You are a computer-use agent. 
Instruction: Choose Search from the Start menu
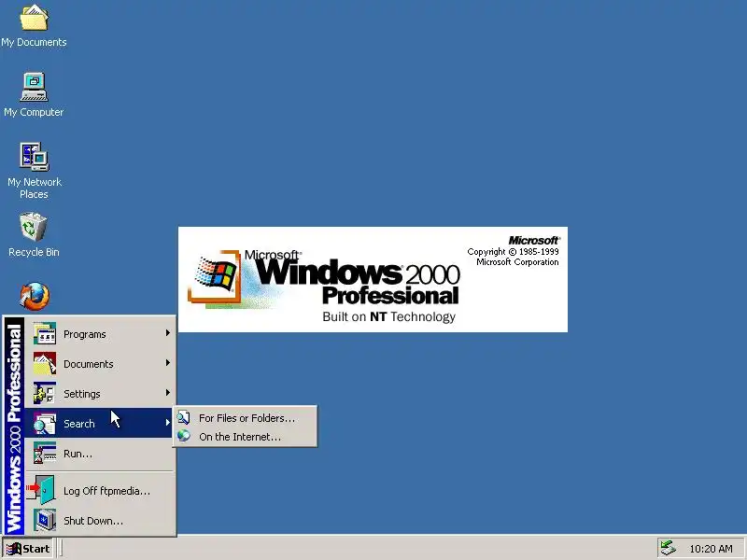pyautogui.click(x=100, y=423)
